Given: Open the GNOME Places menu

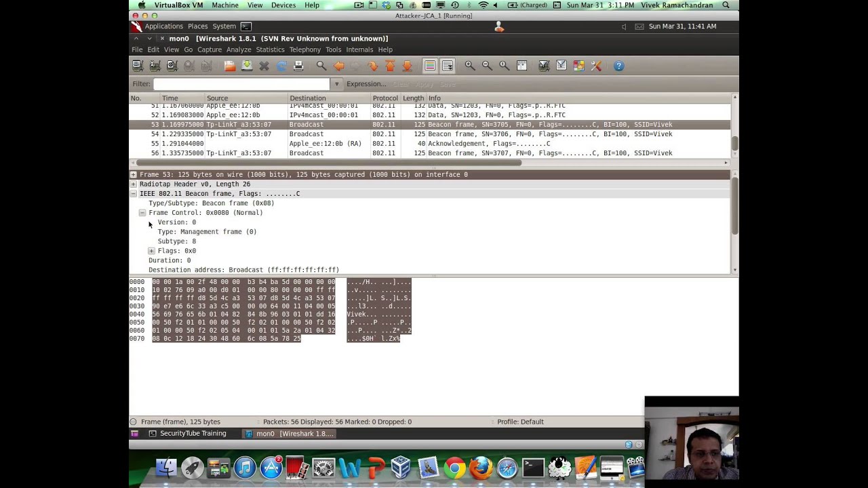Looking at the screenshot, I should pos(197,26).
